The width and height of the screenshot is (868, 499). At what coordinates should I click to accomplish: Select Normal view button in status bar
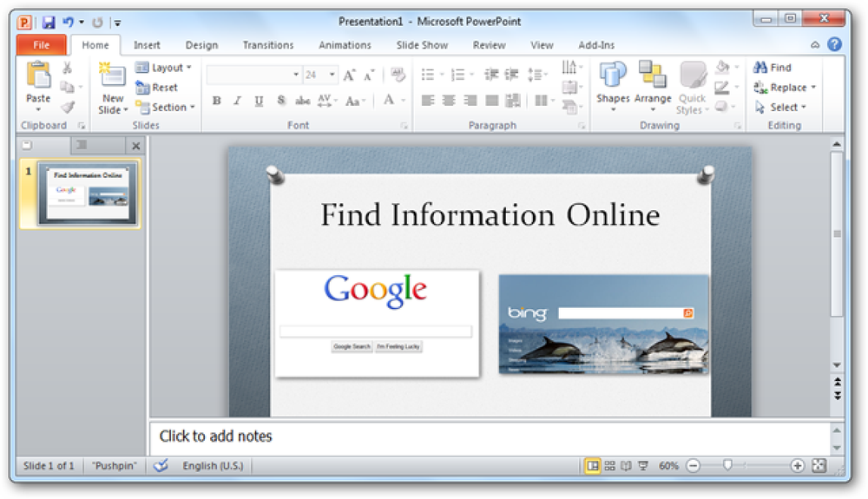[593, 466]
